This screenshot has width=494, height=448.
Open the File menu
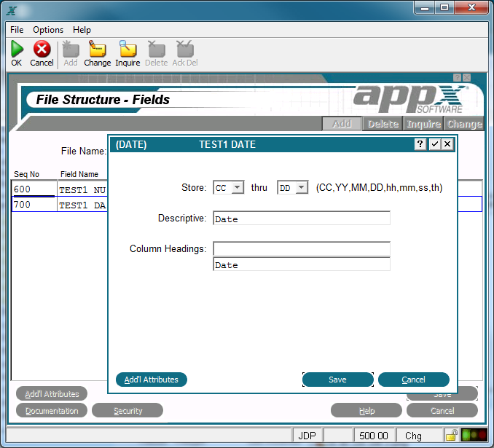[17, 30]
